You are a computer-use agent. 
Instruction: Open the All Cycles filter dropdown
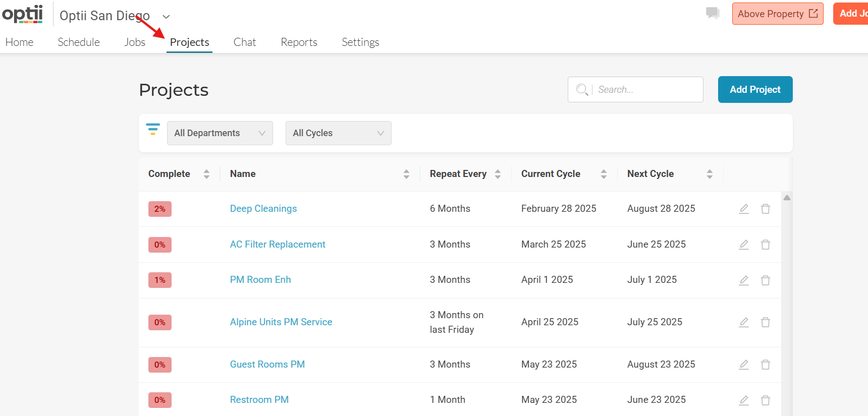coord(338,133)
